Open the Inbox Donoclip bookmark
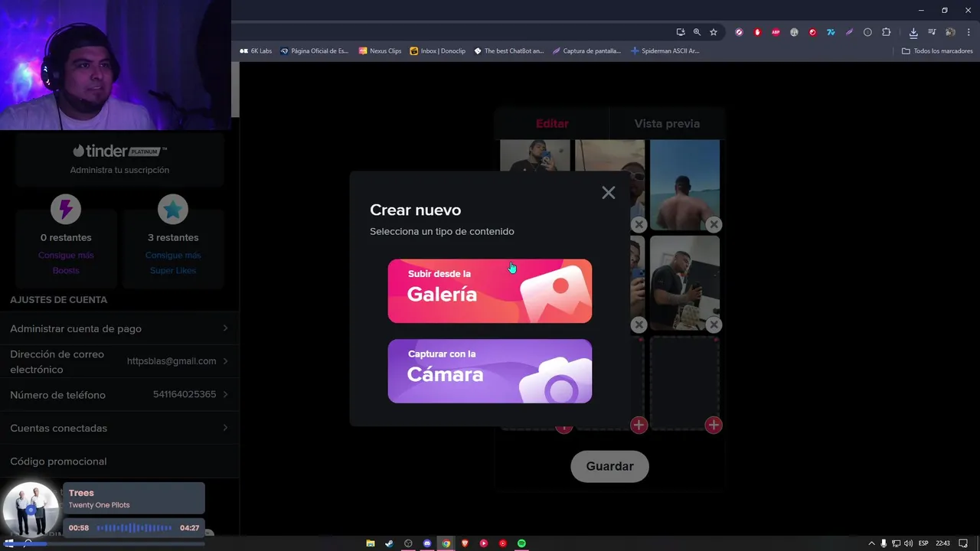Screen dimensions: 980x551 pos(438,51)
